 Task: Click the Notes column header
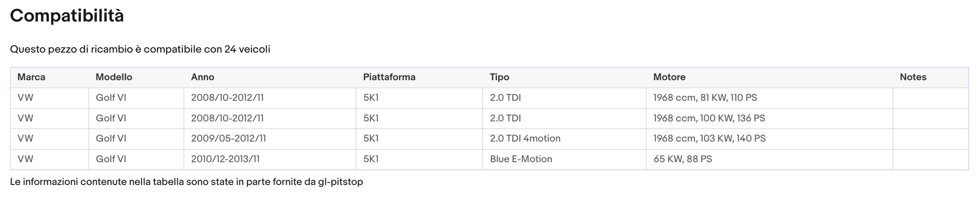pos(931,78)
